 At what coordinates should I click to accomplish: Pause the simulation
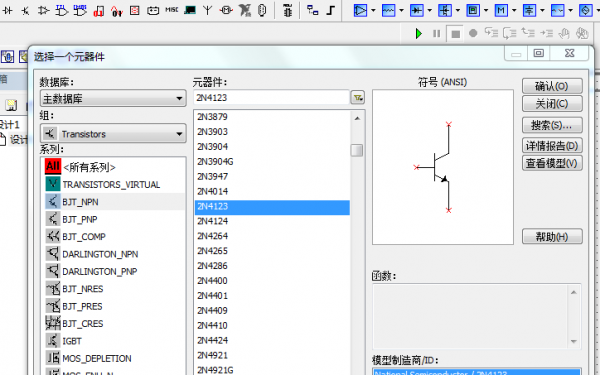[437, 34]
